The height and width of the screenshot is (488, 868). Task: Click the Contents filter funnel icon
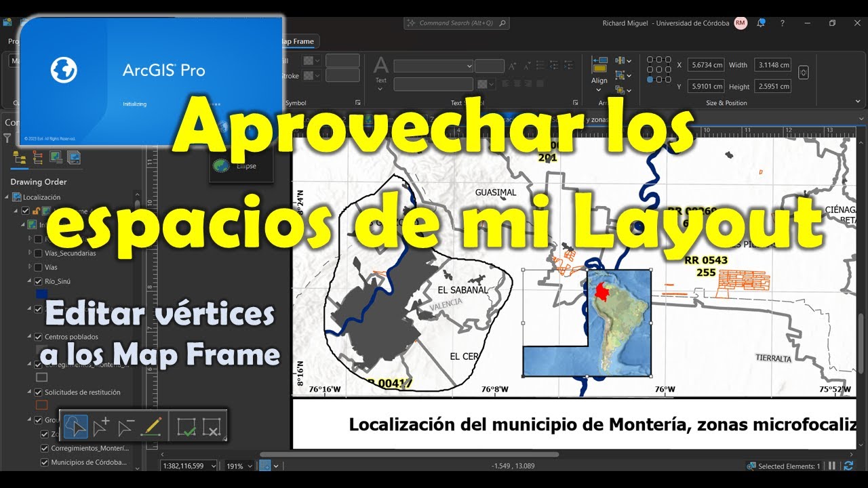click(7, 138)
